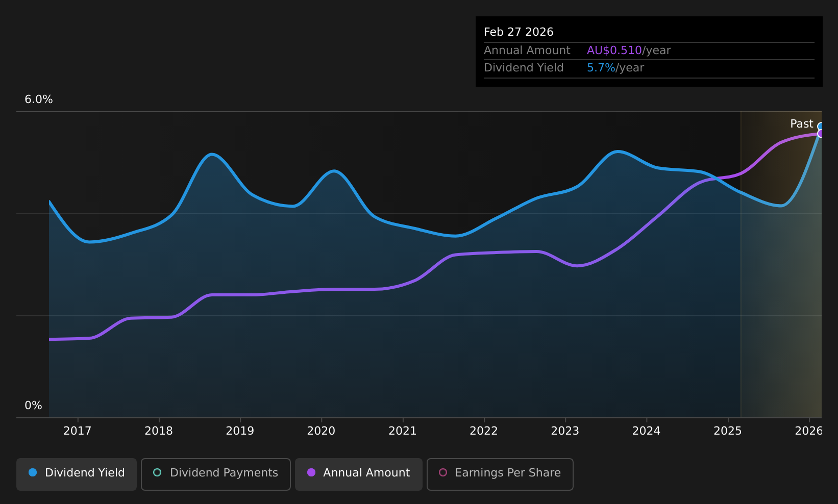The height and width of the screenshot is (504, 838).
Task: Click the 2018 x-axis label
Action: pyautogui.click(x=159, y=431)
